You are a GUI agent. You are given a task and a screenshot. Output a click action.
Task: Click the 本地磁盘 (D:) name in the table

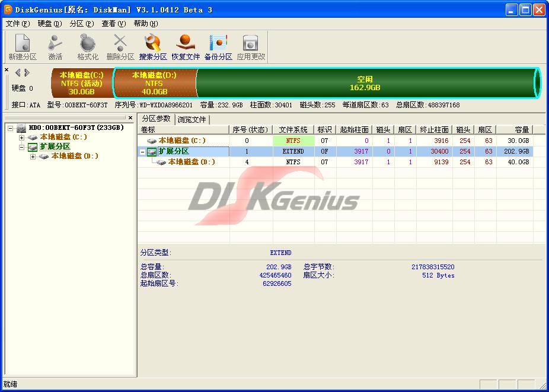click(x=191, y=162)
